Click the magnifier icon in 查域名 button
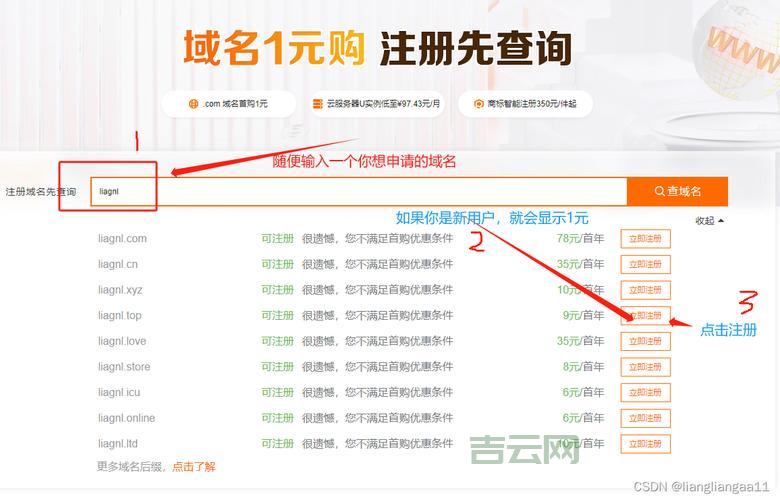Viewport: 780px width, 500px height. point(660,191)
